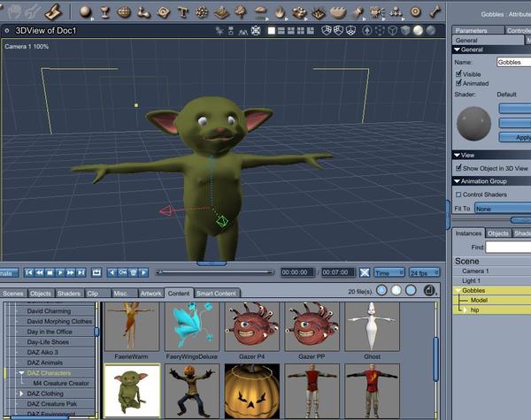Jump to the first frame
Viewport: 531px width, 420px height.
pyautogui.click(x=29, y=272)
